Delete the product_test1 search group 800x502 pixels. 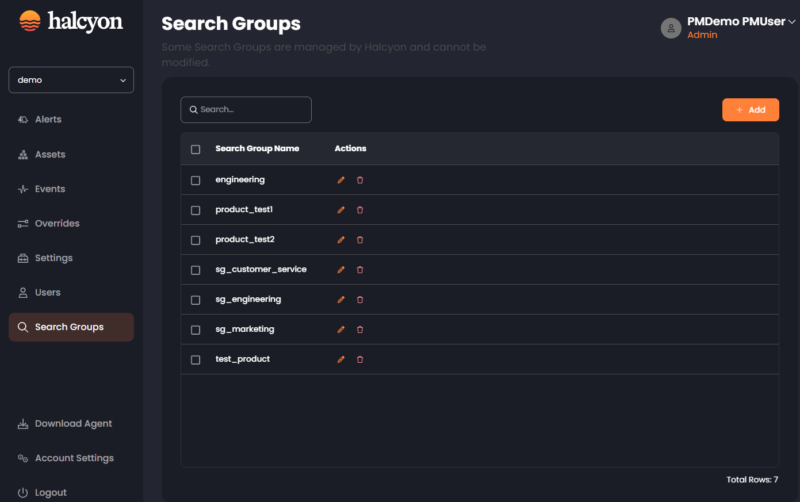(x=360, y=210)
